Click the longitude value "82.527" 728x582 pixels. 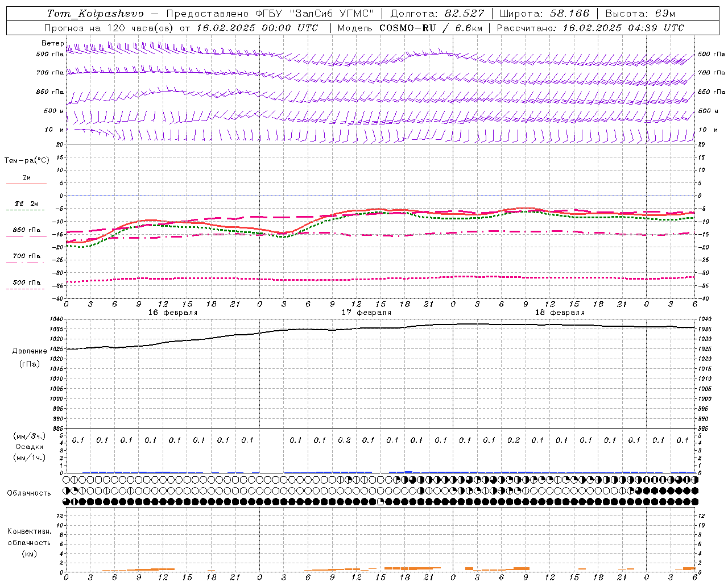pos(465,14)
